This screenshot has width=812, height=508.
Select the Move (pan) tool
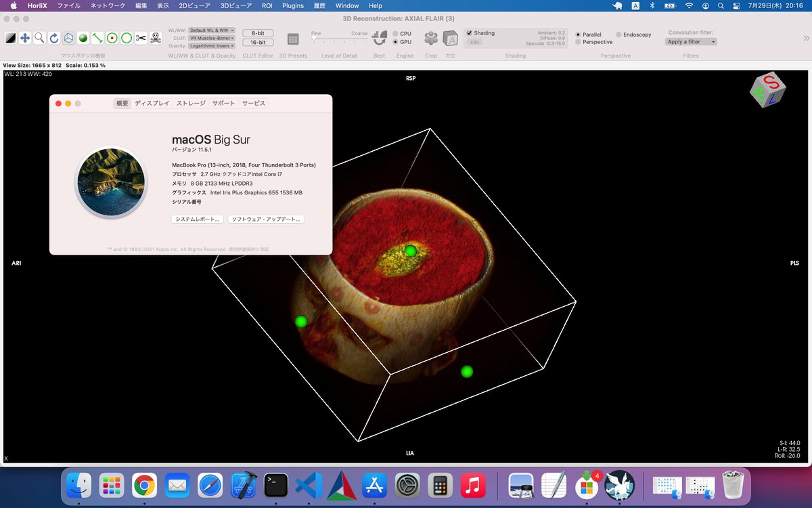point(25,38)
